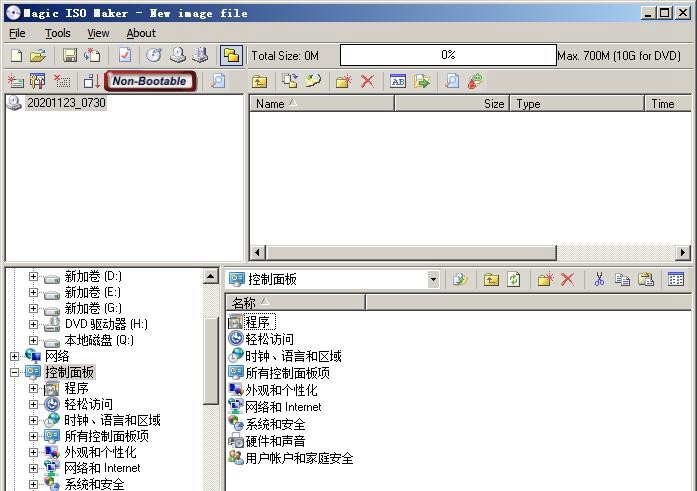Open the tools icon next to add-label
Viewport: 697px width, 491px height.
click(x=37, y=81)
